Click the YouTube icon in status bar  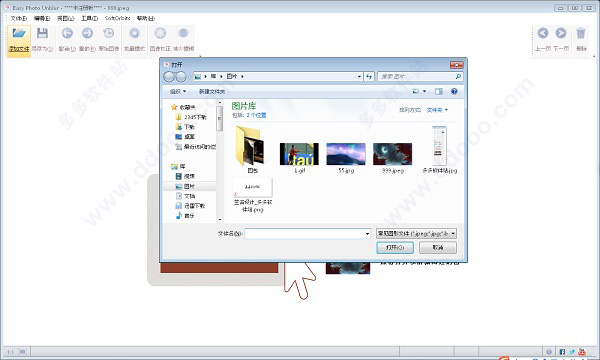coord(582,352)
